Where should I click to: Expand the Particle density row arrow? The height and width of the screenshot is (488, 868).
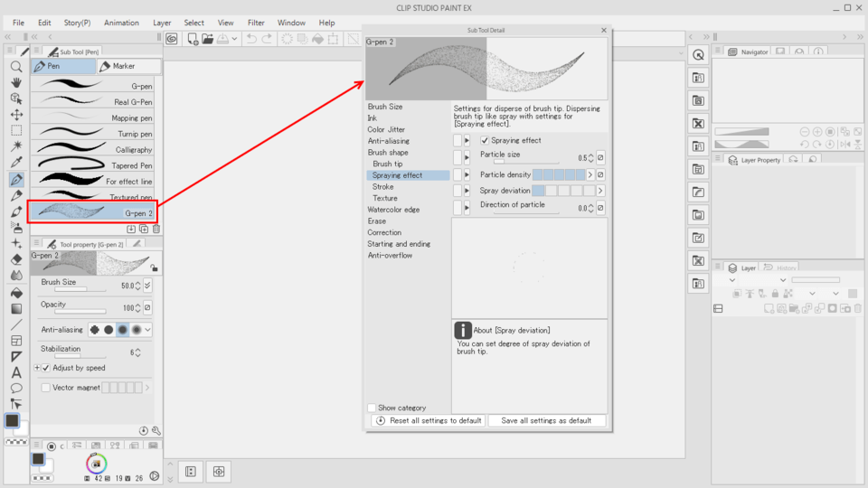467,174
